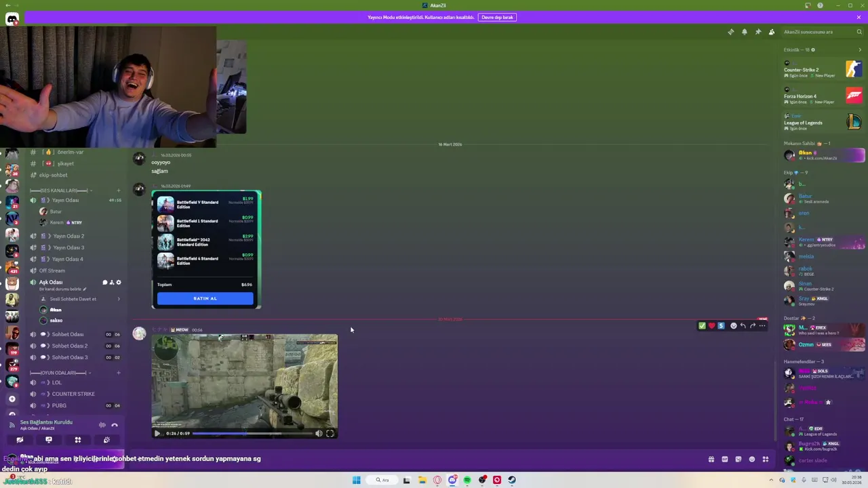Open GIF picker in chat bar

tap(724, 459)
